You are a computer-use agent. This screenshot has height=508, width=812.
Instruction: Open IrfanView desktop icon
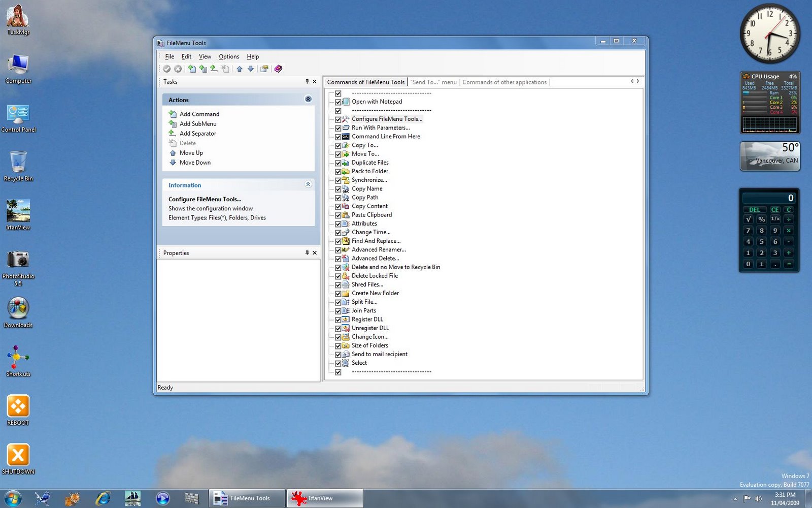pyautogui.click(x=18, y=214)
